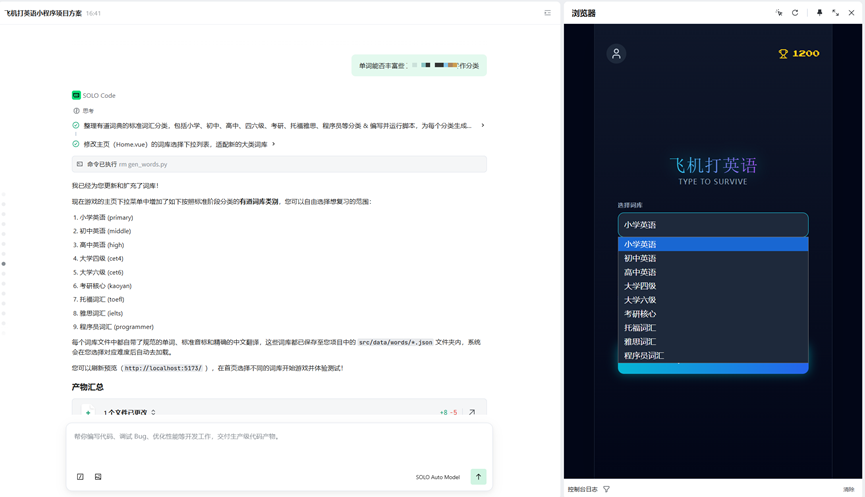Click the element picker icon in browser panel

point(779,13)
